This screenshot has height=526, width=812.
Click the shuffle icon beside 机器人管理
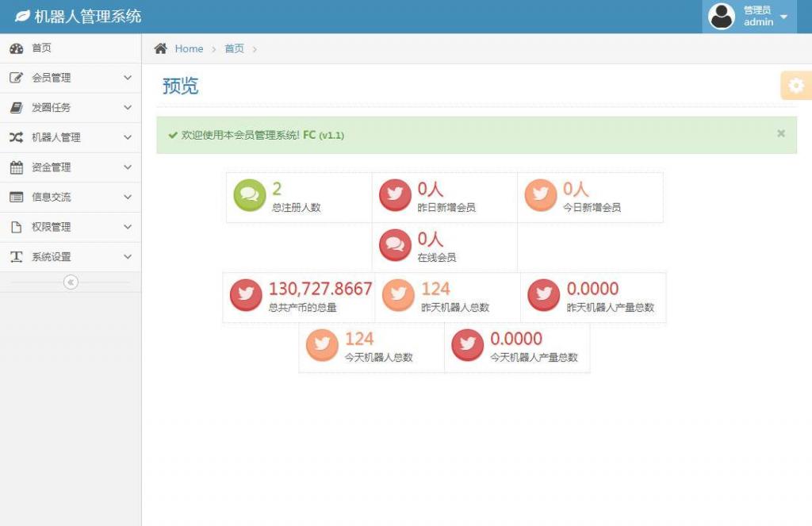tap(17, 137)
